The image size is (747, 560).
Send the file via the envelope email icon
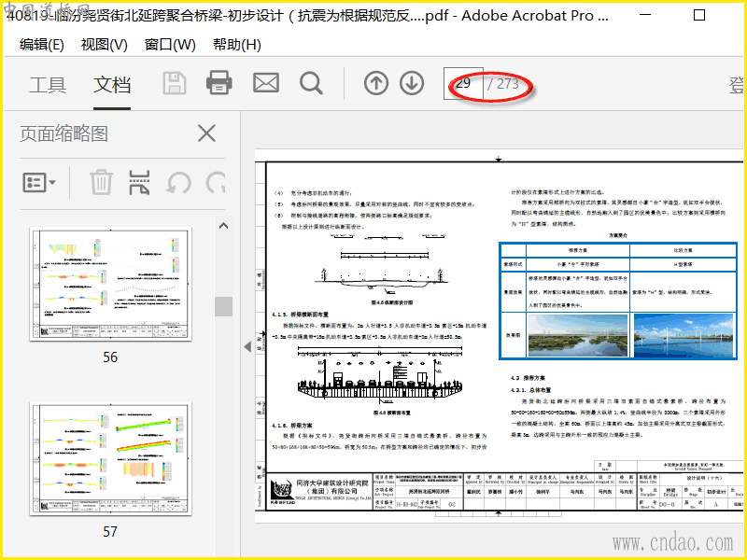point(266,83)
